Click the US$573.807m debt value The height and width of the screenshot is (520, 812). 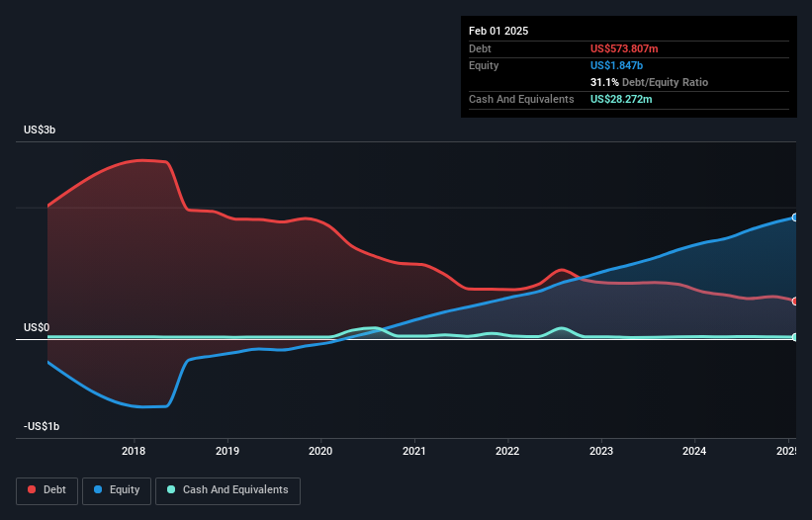point(624,48)
